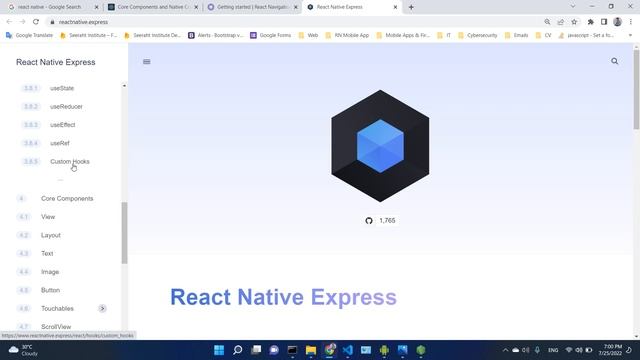Open the clock and date in the taskbar

[x=610, y=350]
